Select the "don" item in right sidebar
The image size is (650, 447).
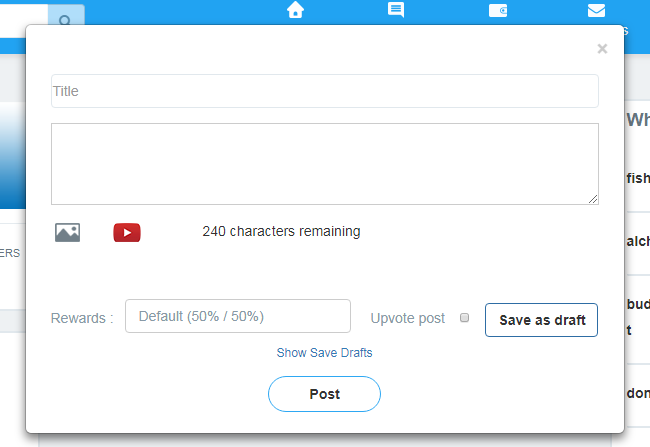point(638,393)
